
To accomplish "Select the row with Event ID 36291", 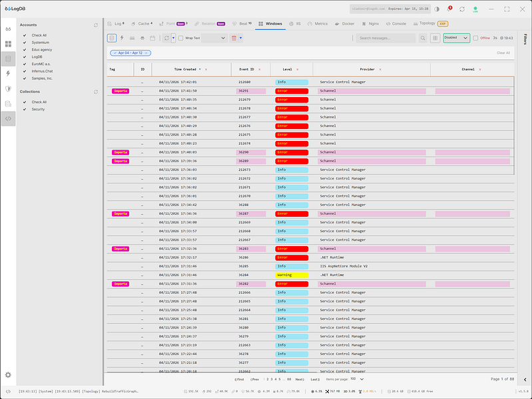I will (x=310, y=91).
